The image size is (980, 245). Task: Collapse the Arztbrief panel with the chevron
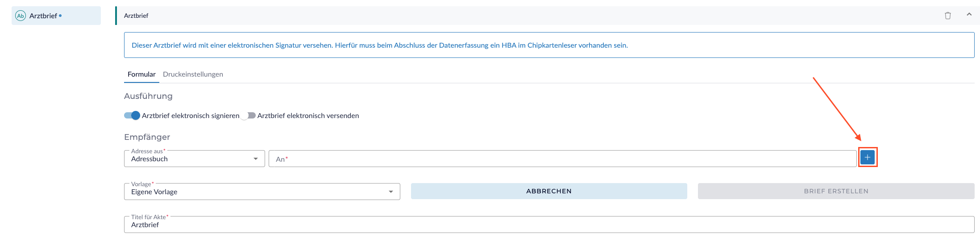[x=969, y=15]
